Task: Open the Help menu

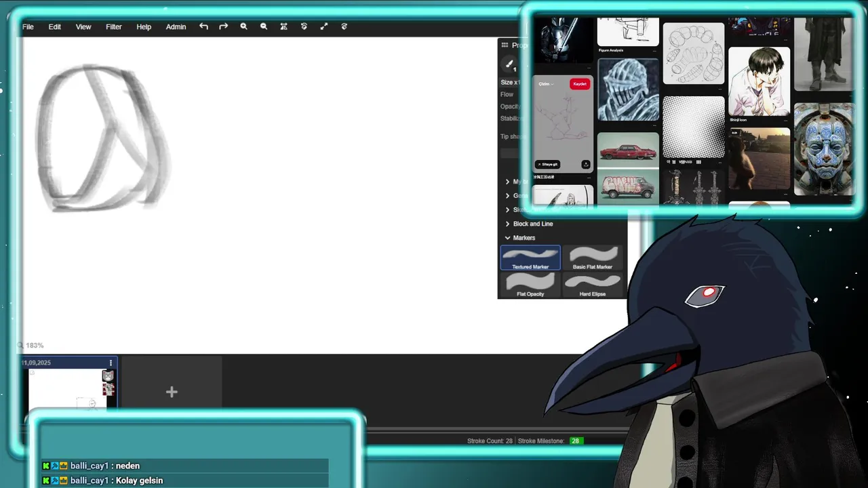Action: tap(144, 26)
